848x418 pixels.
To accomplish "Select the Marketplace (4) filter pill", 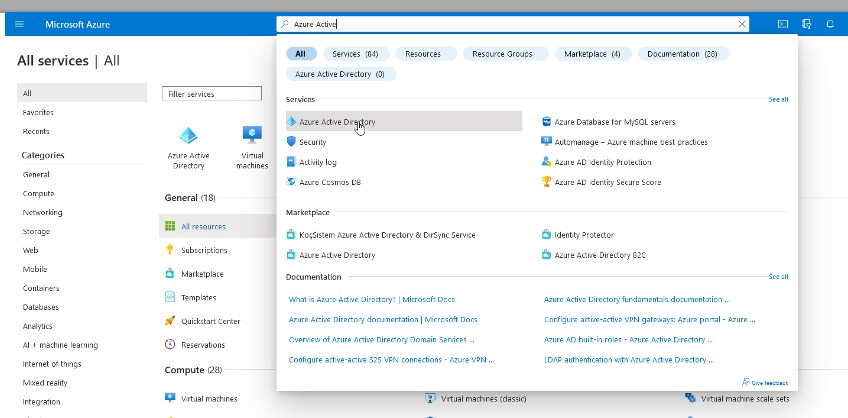I will click(x=593, y=54).
